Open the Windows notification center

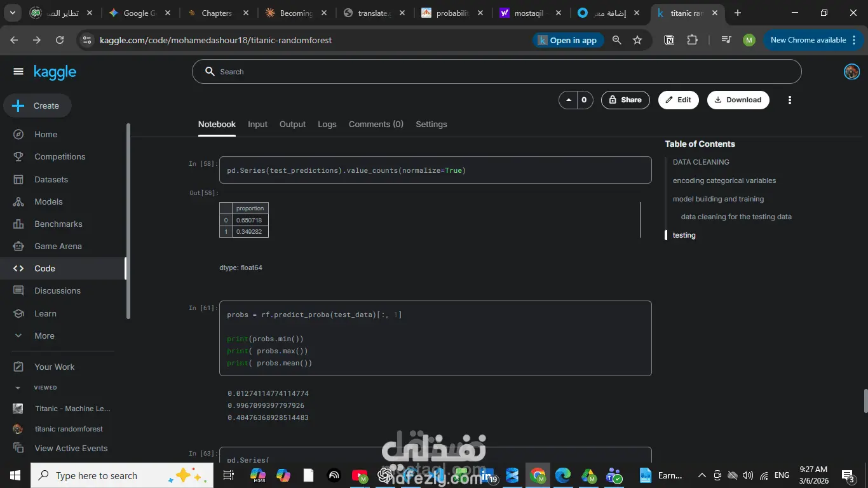pyautogui.click(x=848, y=475)
